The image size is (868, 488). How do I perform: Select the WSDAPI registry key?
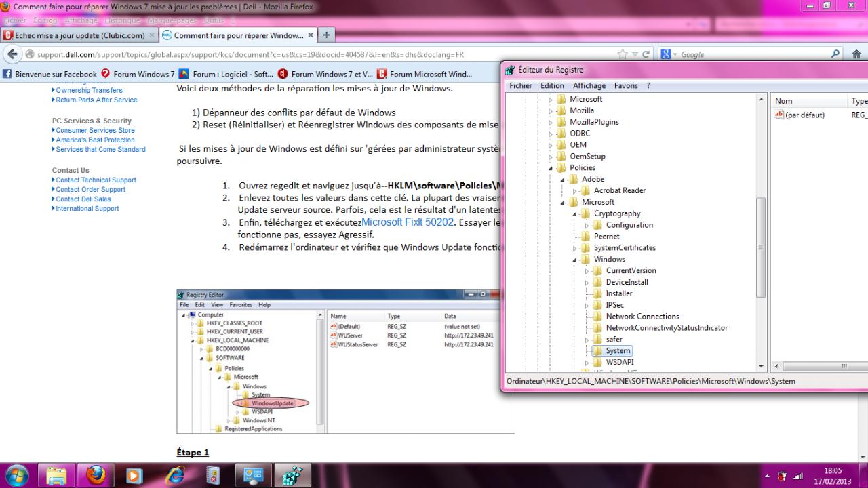coord(620,363)
